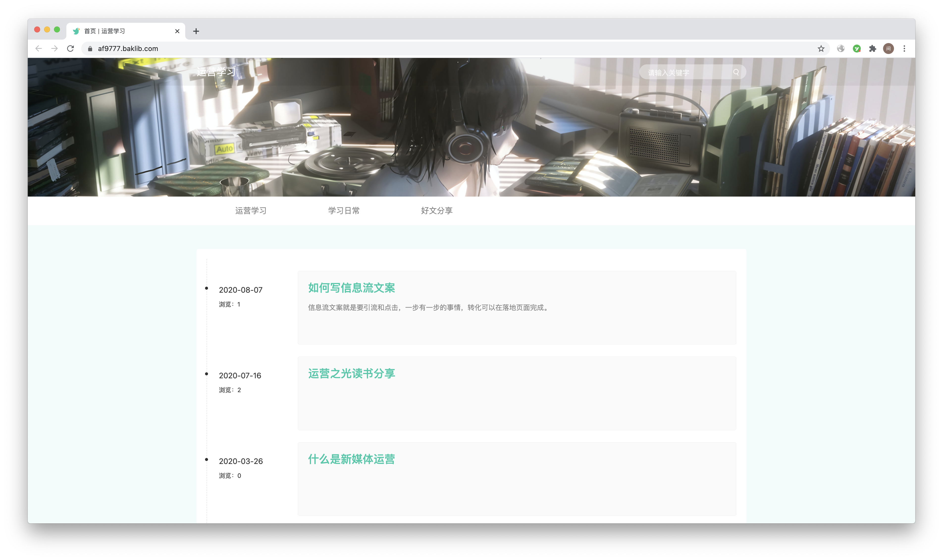This screenshot has width=943, height=560.
Task: Bookmark this page with the star icon
Action: [x=821, y=49]
